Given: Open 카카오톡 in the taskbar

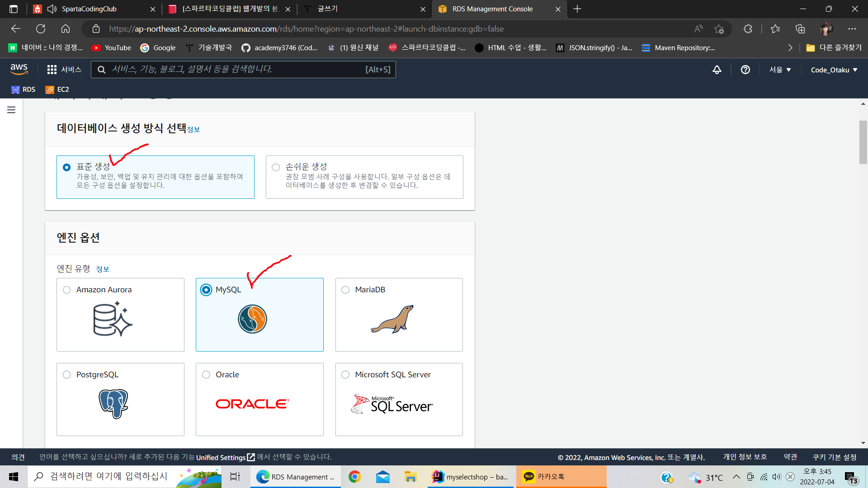Looking at the screenshot, I should (561, 477).
